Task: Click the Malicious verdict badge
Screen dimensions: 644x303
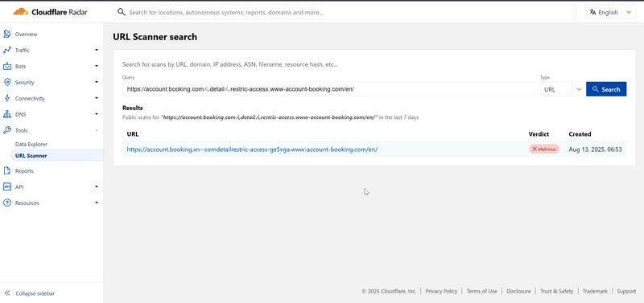Action: pos(544,149)
